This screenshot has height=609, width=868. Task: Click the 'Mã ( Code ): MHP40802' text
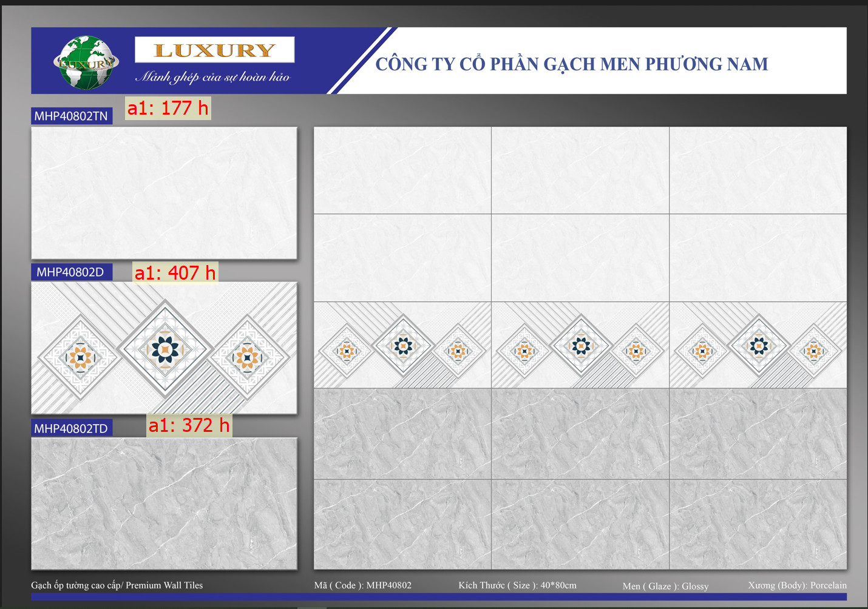pos(363,585)
